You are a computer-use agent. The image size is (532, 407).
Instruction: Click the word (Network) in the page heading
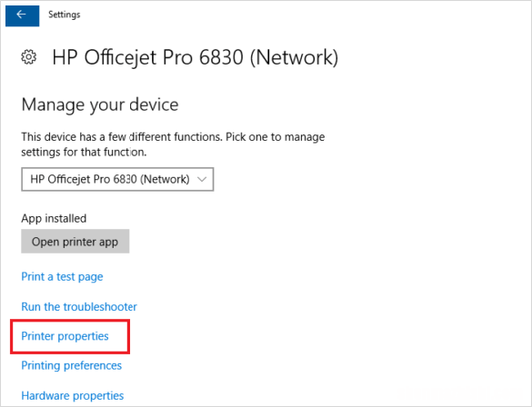point(294,57)
